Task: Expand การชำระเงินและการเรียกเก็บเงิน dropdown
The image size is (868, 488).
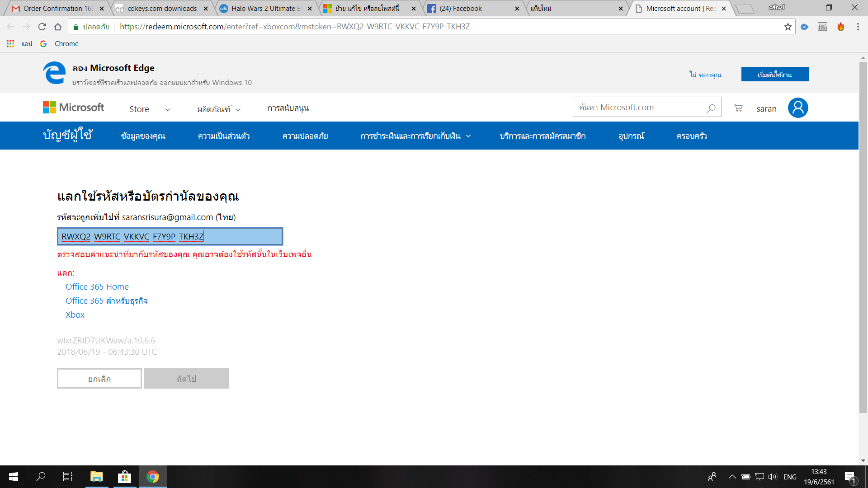Action: click(415, 136)
